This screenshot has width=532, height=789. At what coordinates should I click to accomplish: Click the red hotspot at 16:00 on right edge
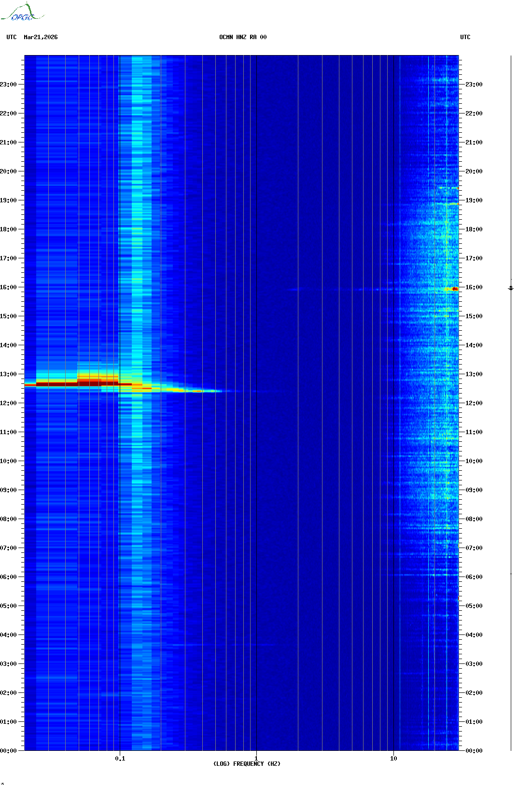454,289
